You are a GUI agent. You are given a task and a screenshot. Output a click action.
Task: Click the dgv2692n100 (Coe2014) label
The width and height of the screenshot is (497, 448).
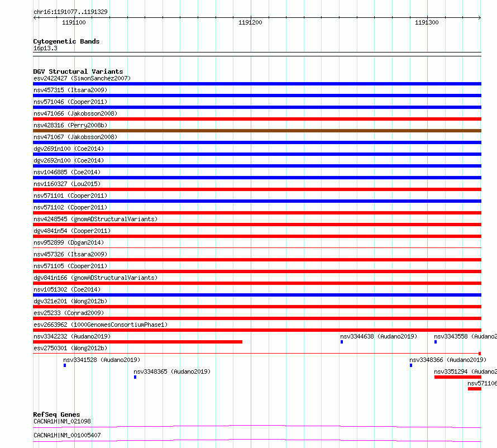tap(69, 160)
